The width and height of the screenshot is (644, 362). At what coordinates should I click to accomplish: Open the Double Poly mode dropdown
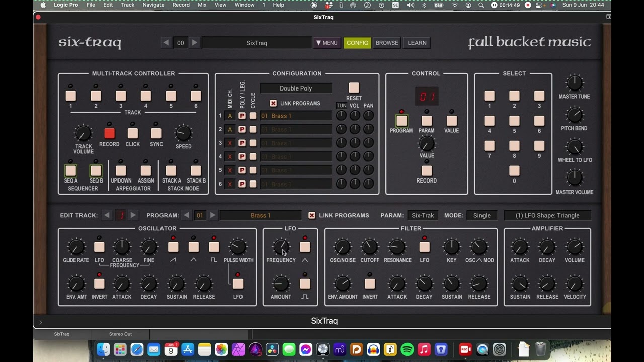(x=296, y=88)
